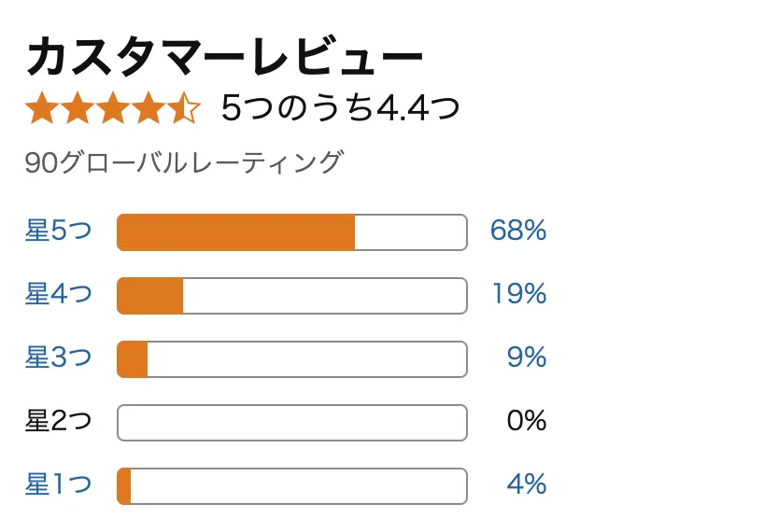This screenshot has width=764, height=532.
Task: Open the 星5つ reviews link
Action: [x=59, y=231]
